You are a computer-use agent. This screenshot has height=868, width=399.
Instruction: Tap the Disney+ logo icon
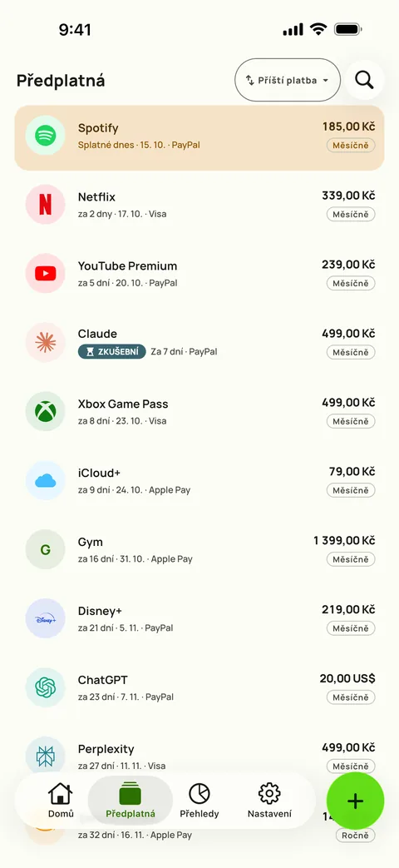pyautogui.click(x=46, y=618)
